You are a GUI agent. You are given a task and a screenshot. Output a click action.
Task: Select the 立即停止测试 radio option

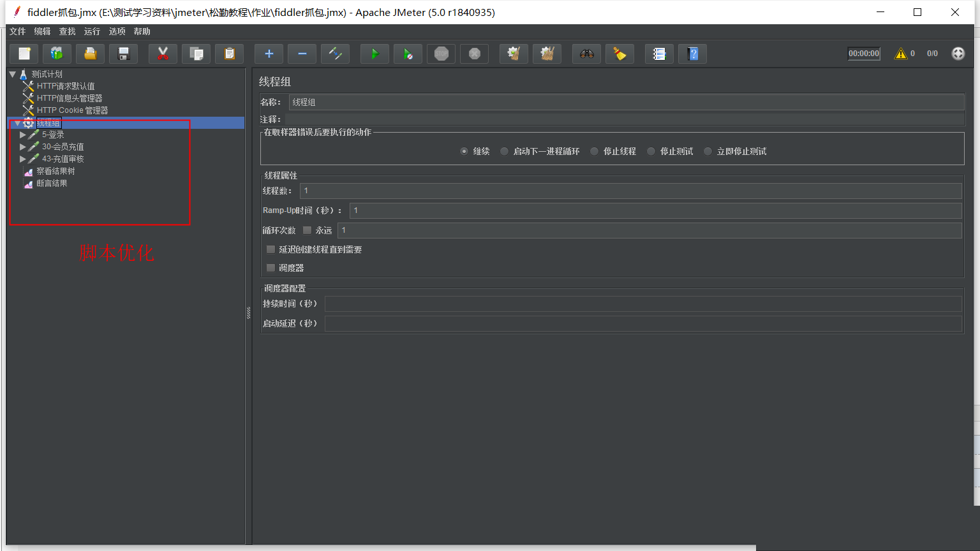tap(708, 152)
